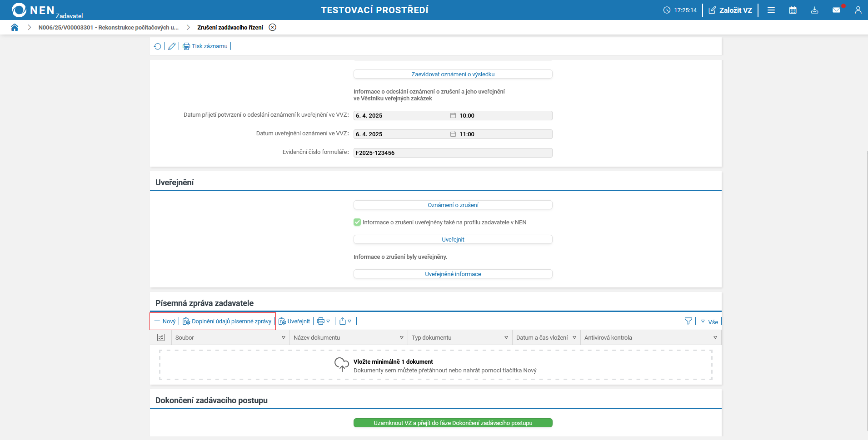This screenshot has height=440, width=868.
Task: Click the download icon in header
Action: point(814,10)
